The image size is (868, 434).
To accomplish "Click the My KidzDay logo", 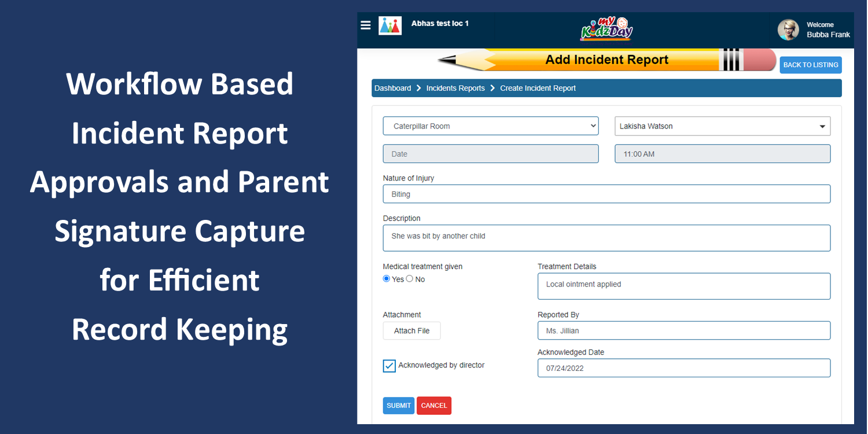I will pos(606,29).
